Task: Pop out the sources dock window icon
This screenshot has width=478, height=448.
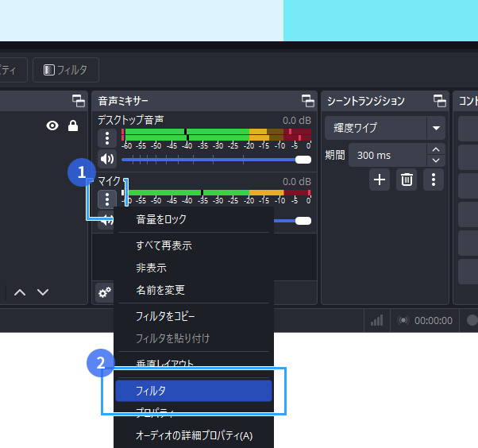Action: 79,101
